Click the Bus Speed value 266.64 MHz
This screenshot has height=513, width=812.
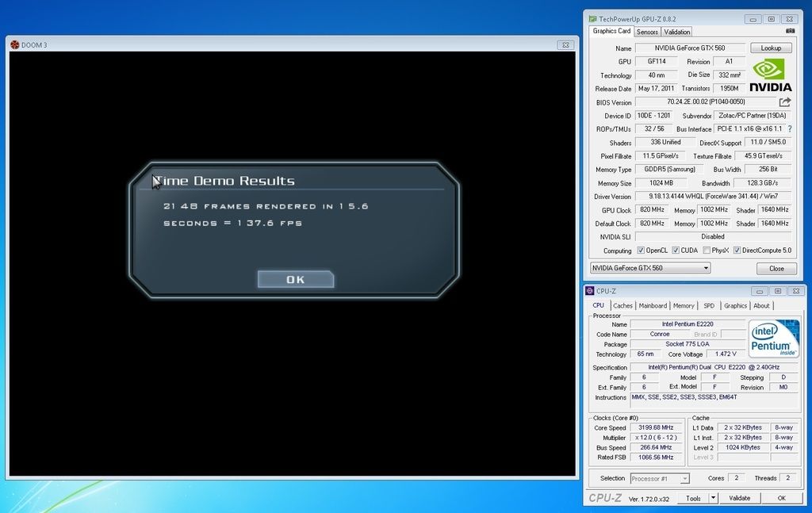click(x=656, y=447)
